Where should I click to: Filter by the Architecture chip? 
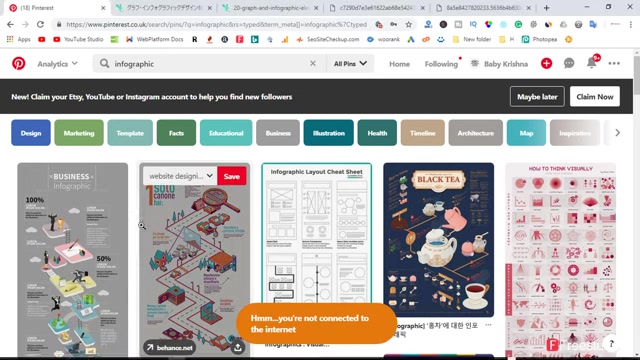[x=476, y=133]
